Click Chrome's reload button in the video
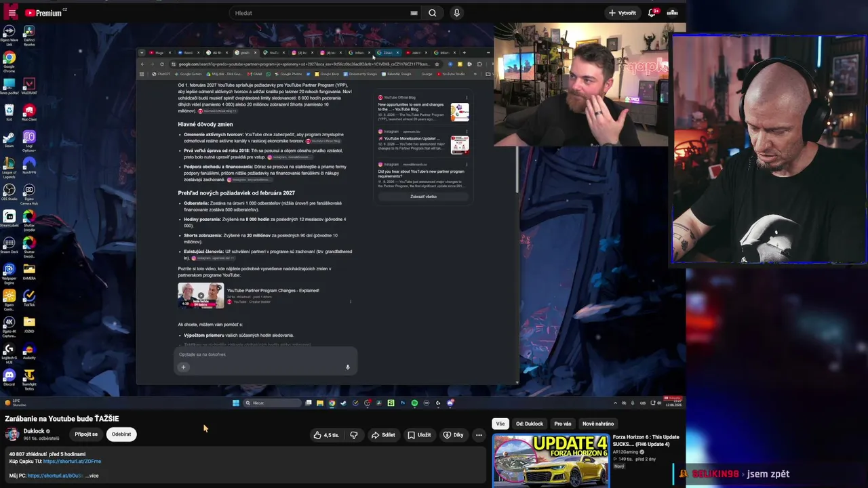Viewport: 868px width, 488px height. pos(161,64)
